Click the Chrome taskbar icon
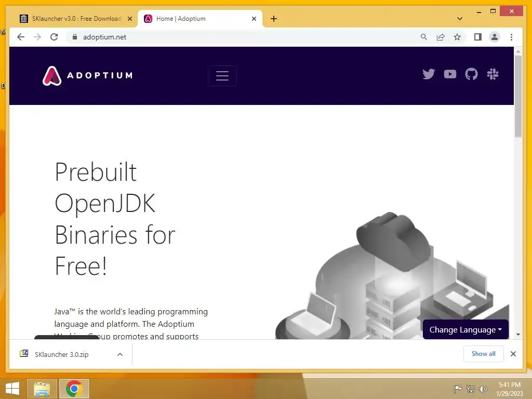532x399 pixels. coord(74,389)
